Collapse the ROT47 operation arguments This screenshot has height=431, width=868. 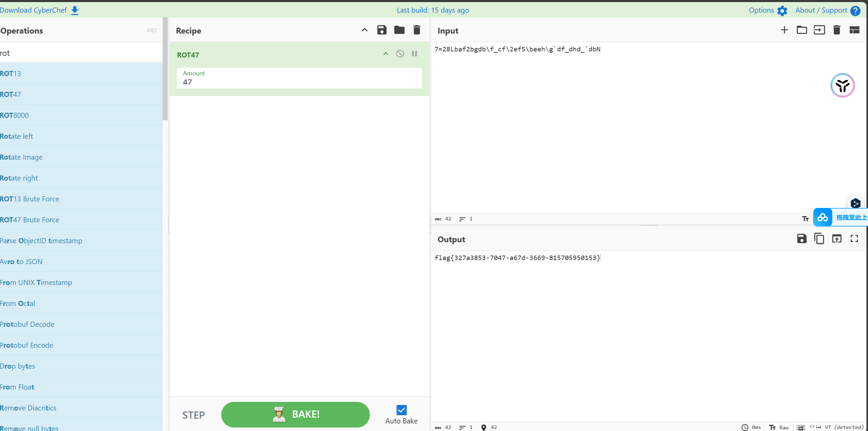[x=386, y=54]
